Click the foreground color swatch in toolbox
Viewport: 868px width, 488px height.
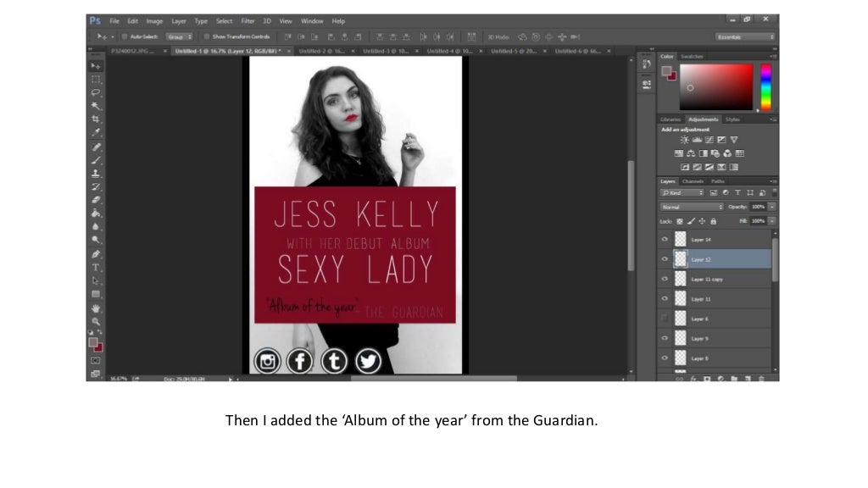[93, 342]
